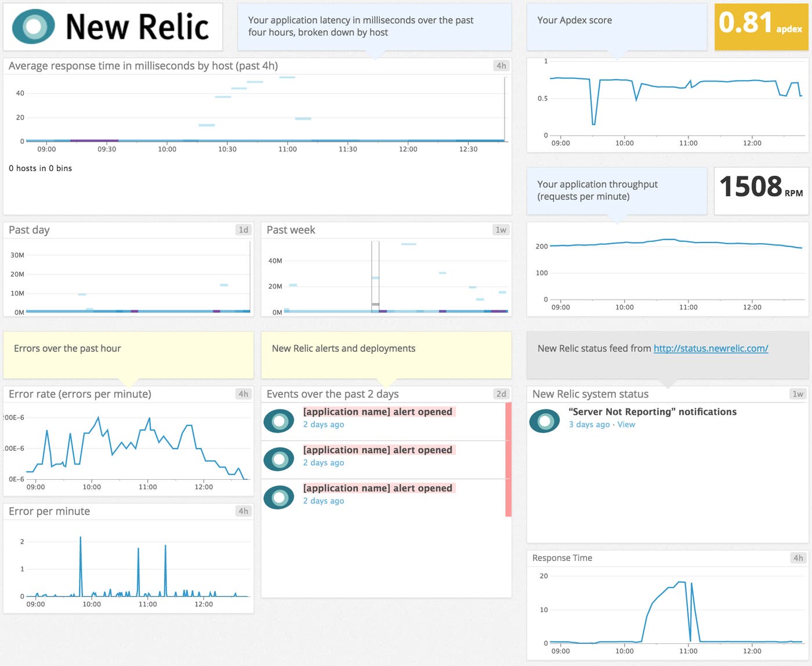Open the second '[application name] alert opened' event
Viewport: 812px width, 666px height.
378,450
